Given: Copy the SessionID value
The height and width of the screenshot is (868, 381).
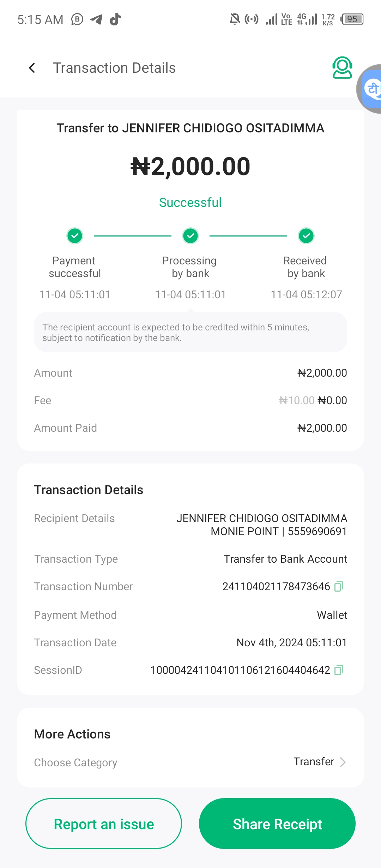Looking at the screenshot, I should (338, 670).
